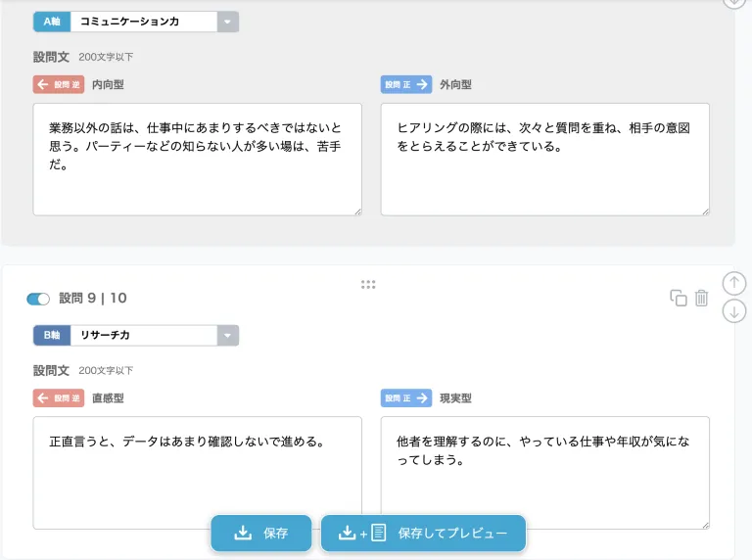Image resolution: width=752 pixels, height=560 pixels.
Task: Delete 設問 9 with trash icon
Action: pos(701,298)
